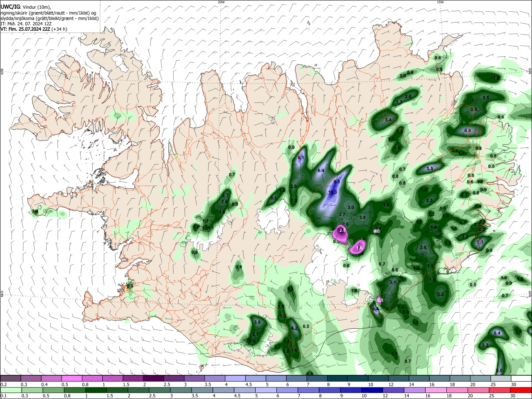Pick the dark blue 10 swatch in the rain legend
Viewport: 532px width, 399px height.
pyautogui.click(x=372, y=390)
